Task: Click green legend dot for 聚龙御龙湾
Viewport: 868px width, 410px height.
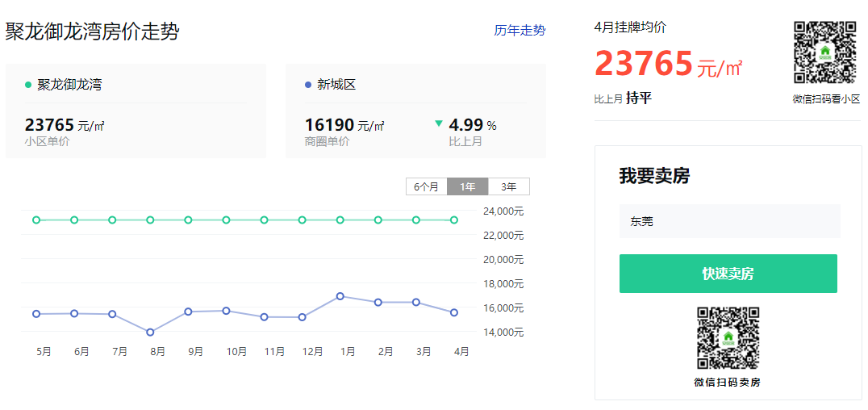Action: [28, 86]
